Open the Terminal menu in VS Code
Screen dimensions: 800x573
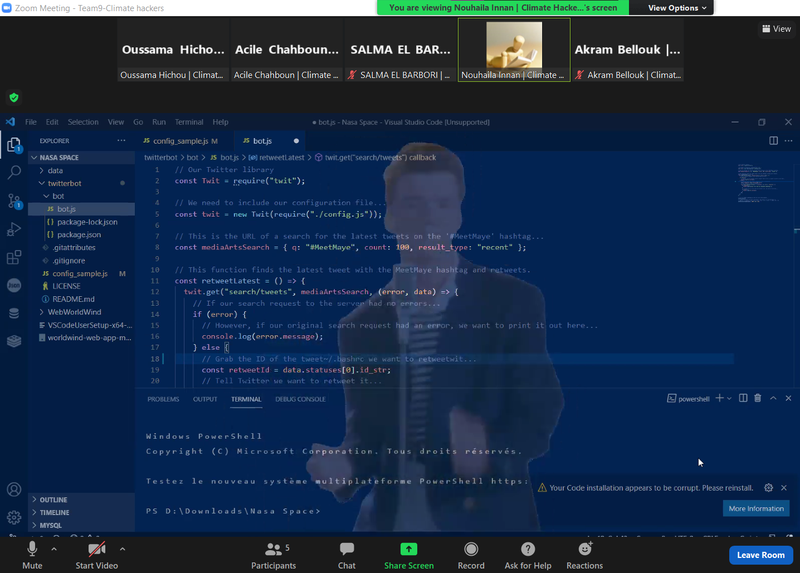tap(188, 122)
